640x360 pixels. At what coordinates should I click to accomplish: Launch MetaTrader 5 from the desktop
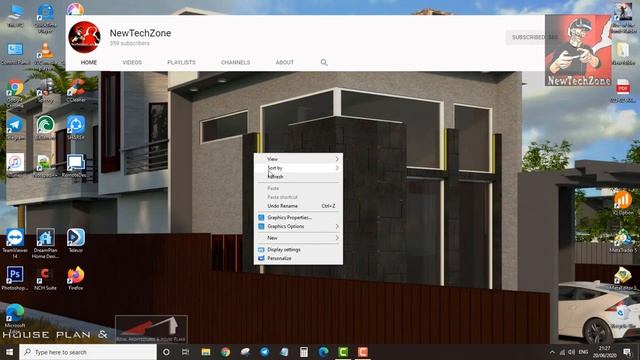click(623, 241)
